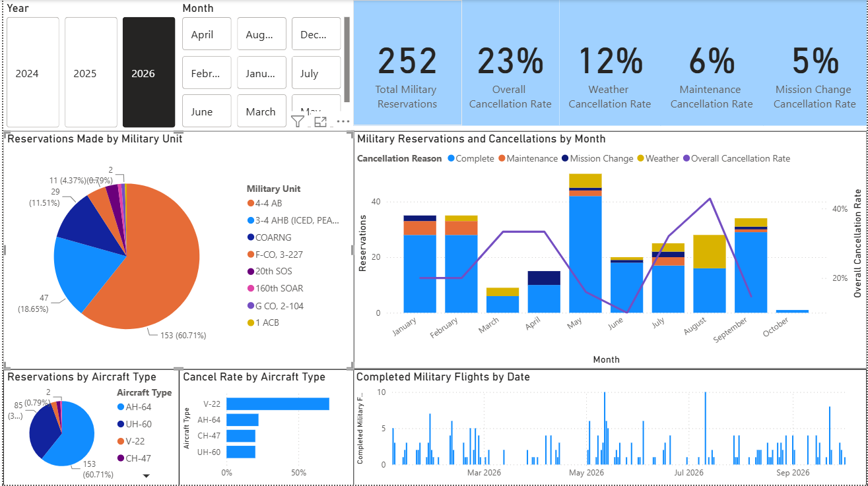Select the 2024 year slicer tile
868x486 pixels.
tap(33, 73)
